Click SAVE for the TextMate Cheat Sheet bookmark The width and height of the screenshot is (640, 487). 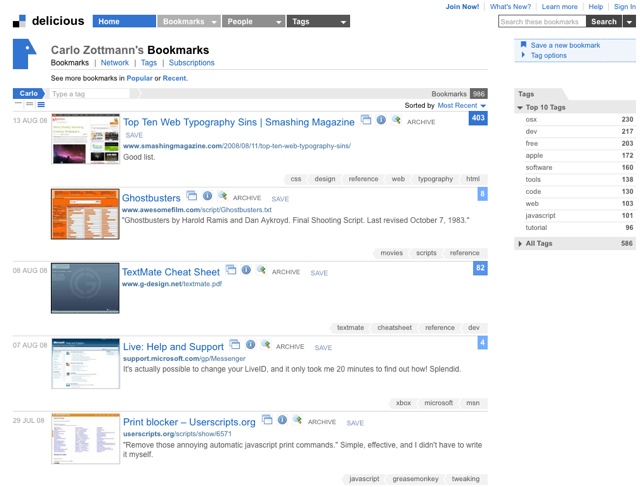click(x=319, y=273)
